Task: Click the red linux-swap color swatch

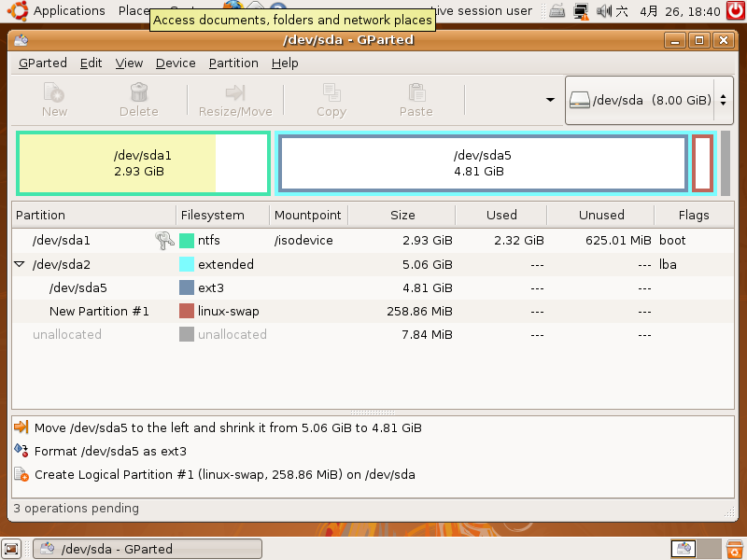Action: point(186,311)
